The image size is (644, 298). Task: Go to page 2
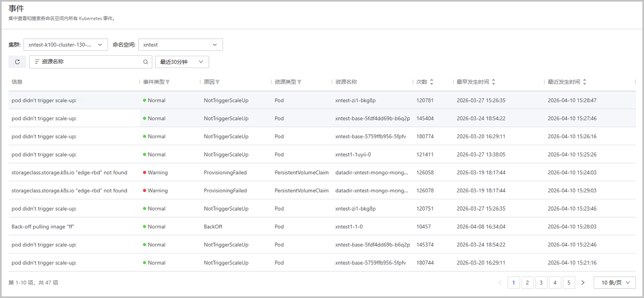coord(528,282)
